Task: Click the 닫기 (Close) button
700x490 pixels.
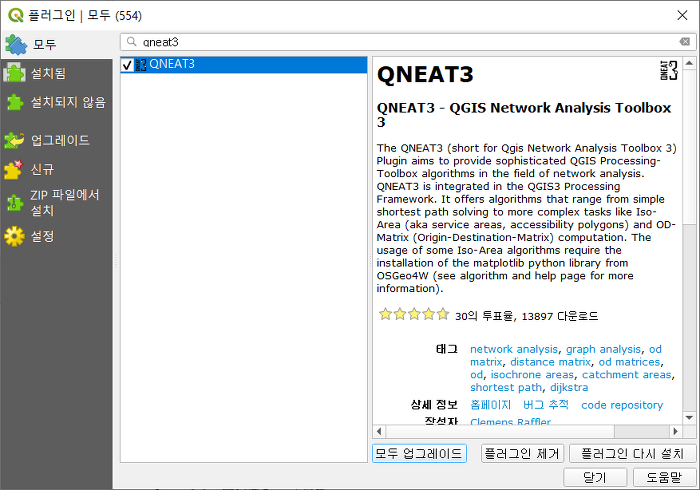Action: tap(595, 477)
